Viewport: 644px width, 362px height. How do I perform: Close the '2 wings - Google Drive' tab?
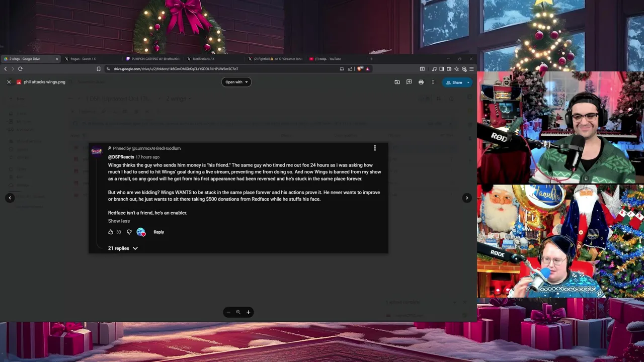56,59
